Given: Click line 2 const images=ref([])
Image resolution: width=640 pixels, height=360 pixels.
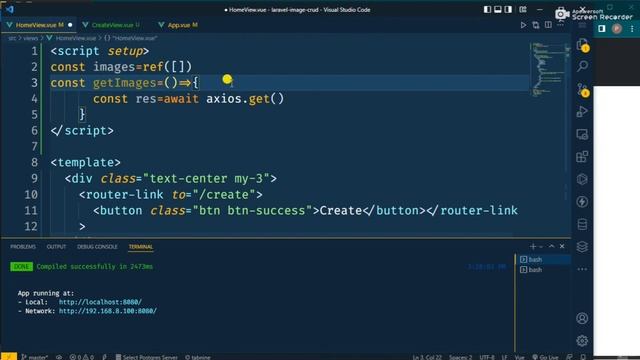Looking at the screenshot, I should click(121, 67).
